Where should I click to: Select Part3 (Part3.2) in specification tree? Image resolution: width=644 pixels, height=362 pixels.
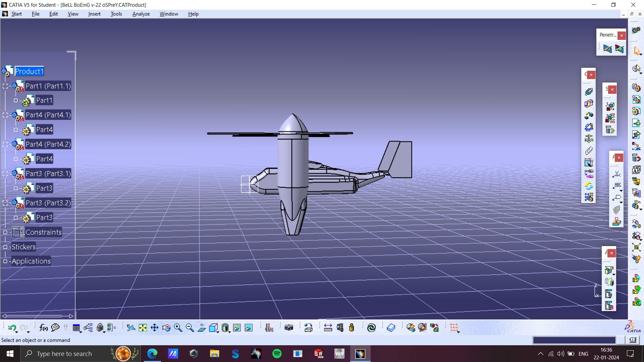tap(48, 203)
